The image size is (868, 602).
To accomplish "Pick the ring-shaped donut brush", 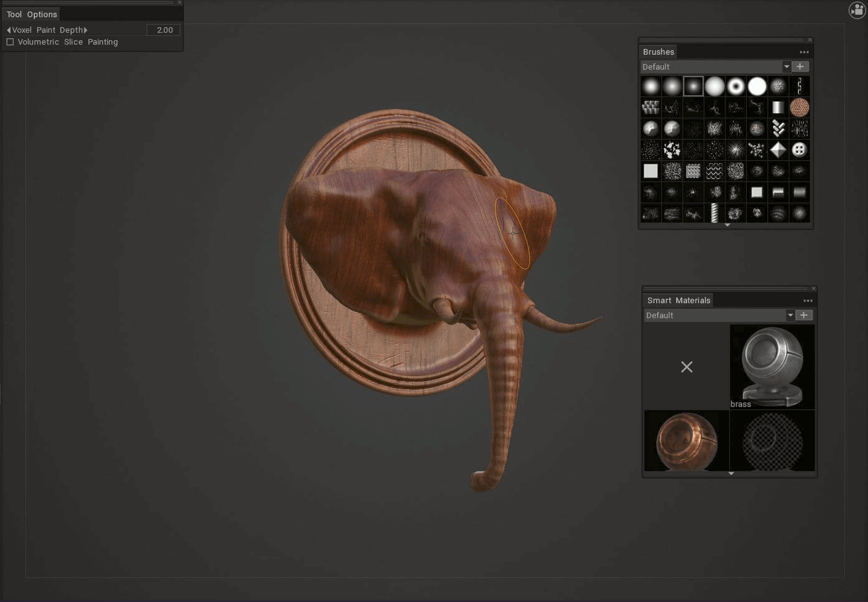I will (735, 86).
